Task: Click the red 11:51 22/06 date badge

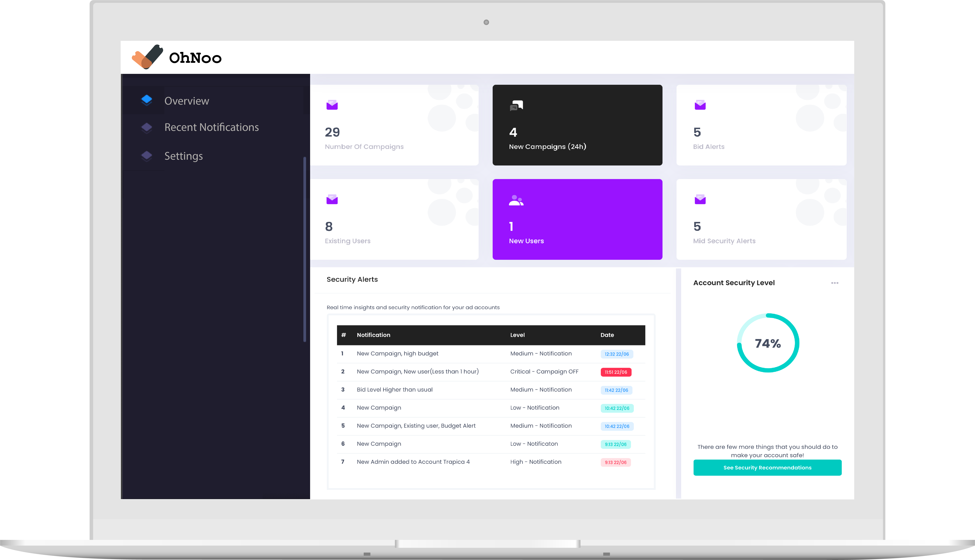Action: 616,372
